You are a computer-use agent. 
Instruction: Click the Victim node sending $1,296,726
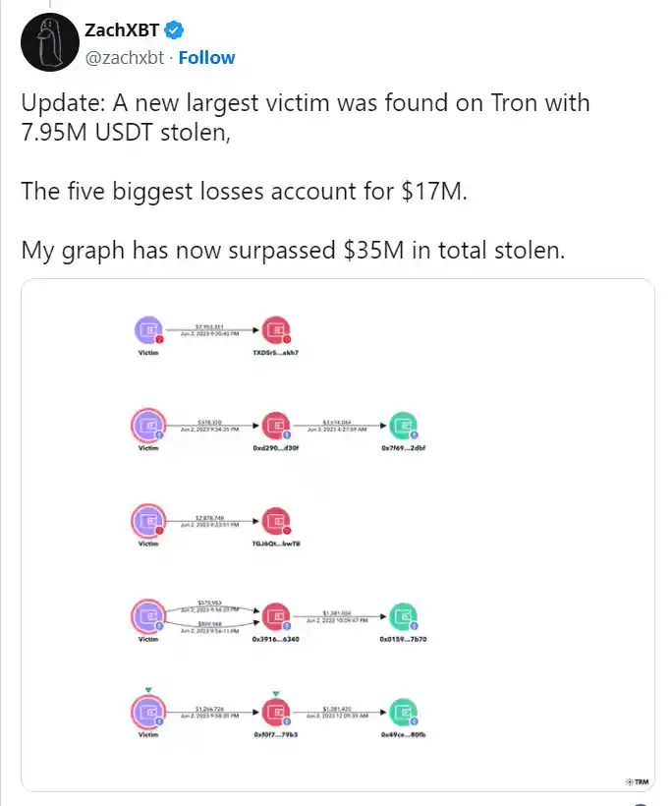pos(147,711)
